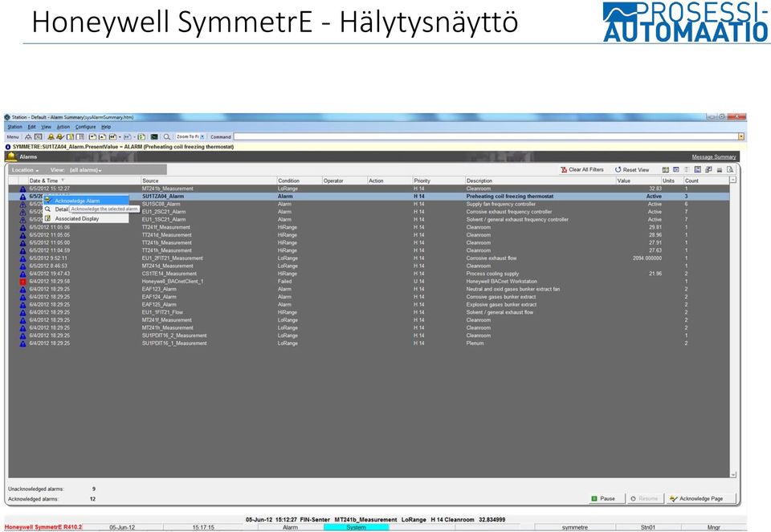The width and height of the screenshot is (771, 532).
Task: Open the Station menu
Action: 14,127
